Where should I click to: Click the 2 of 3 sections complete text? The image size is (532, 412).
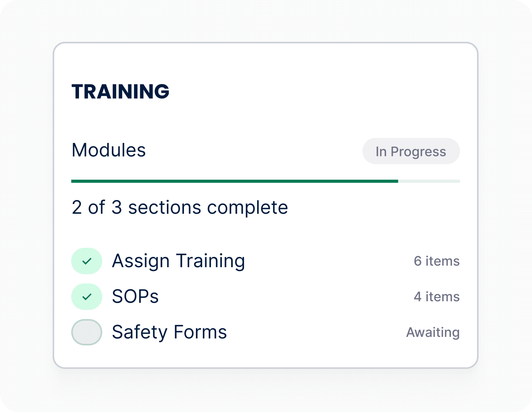[x=180, y=208]
